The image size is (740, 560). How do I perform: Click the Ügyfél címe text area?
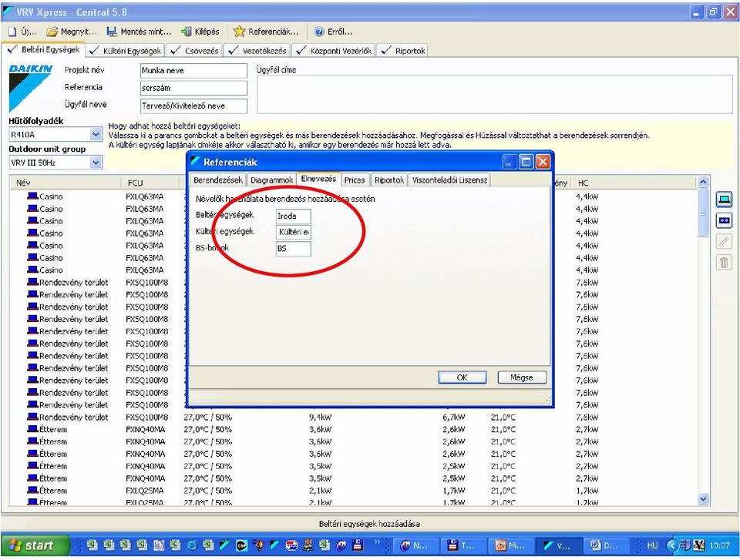pos(495,94)
